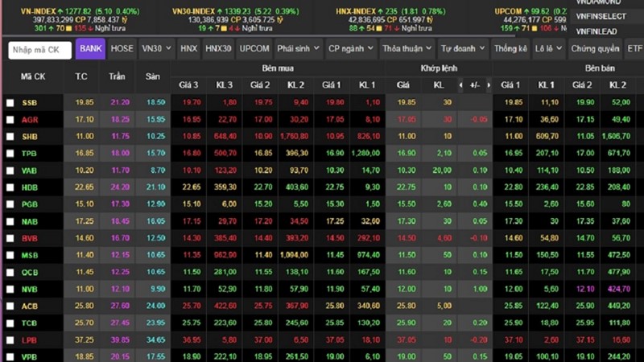Click the VAB stock symbol
Image resolution: width=644 pixels, height=362 pixels.
(x=29, y=171)
